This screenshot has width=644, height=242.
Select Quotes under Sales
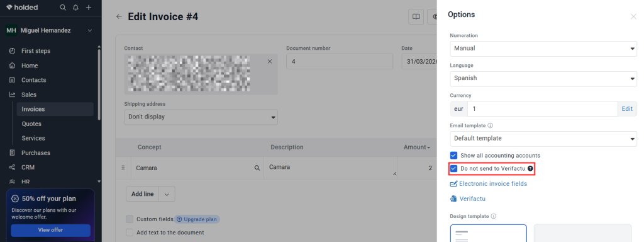point(31,124)
